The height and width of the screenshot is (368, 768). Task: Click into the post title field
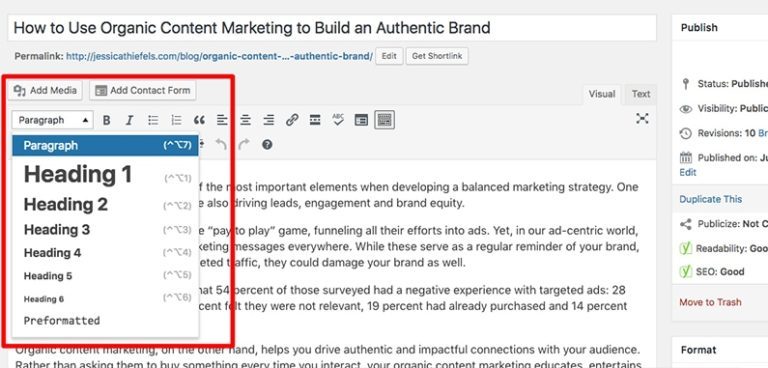(x=332, y=27)
